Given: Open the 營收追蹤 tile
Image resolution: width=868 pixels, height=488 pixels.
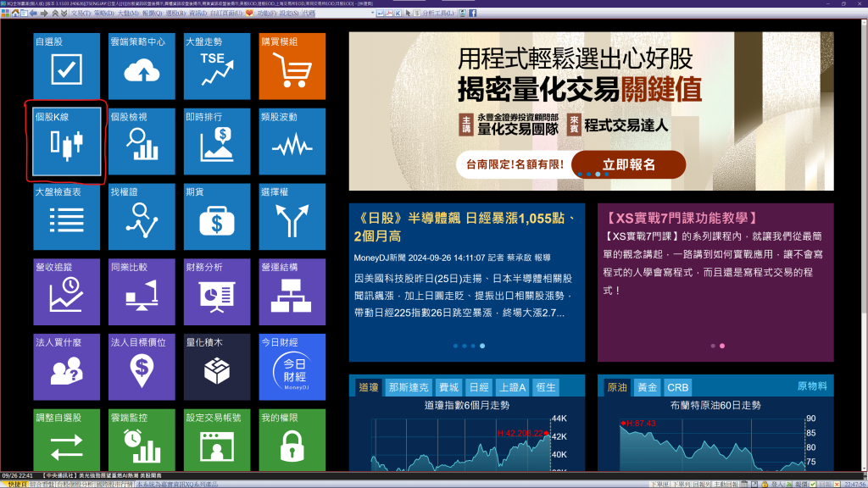Looking at the screenshot, I should [66, 291].
